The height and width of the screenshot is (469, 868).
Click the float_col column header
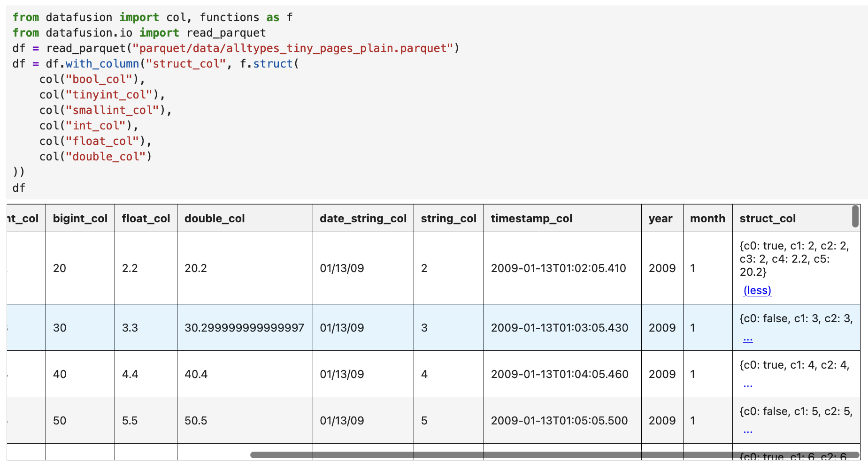pyautogui.click(x=146, y=219)
